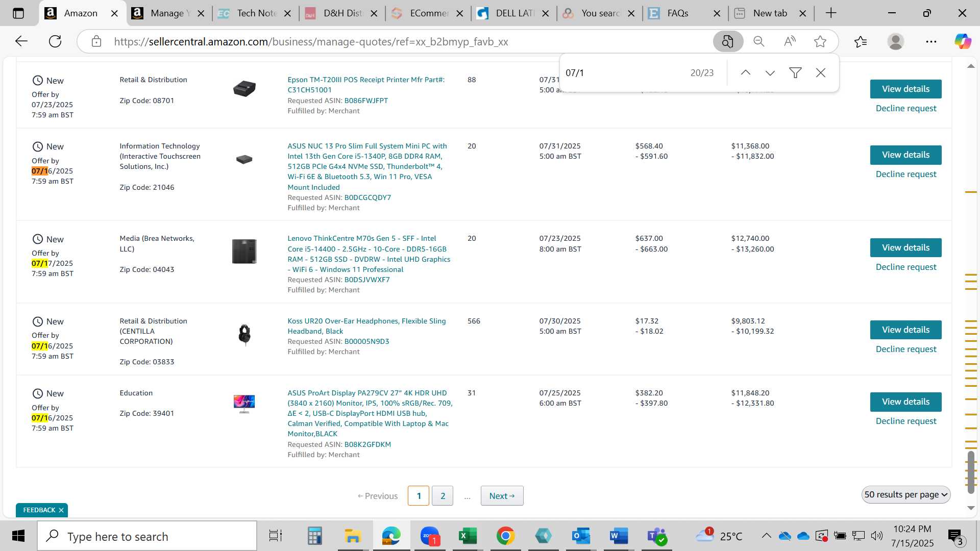
Task: Jump to next find result
Action: point(770,73)
